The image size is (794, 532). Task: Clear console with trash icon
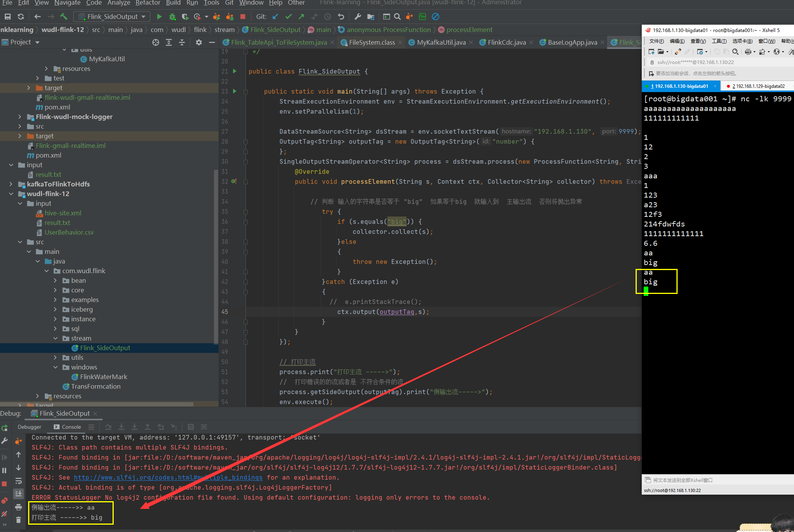tap(19, 520)
